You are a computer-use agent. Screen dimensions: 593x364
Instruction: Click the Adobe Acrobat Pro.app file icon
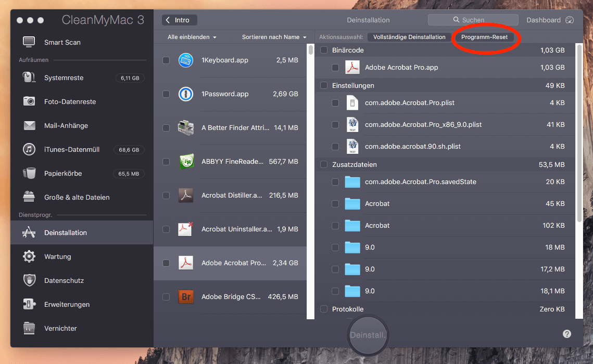coord(352,67)
